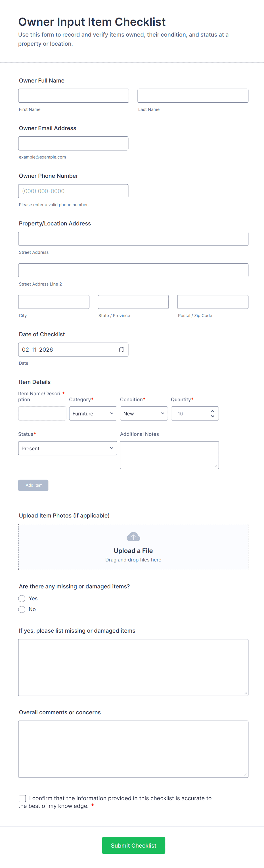Click the Overall comments or concerns box
The image size is (264, 868).
[133, 749]
